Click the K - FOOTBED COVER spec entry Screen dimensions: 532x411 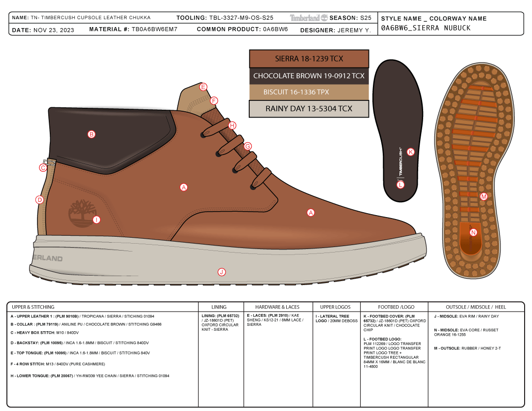395,323
